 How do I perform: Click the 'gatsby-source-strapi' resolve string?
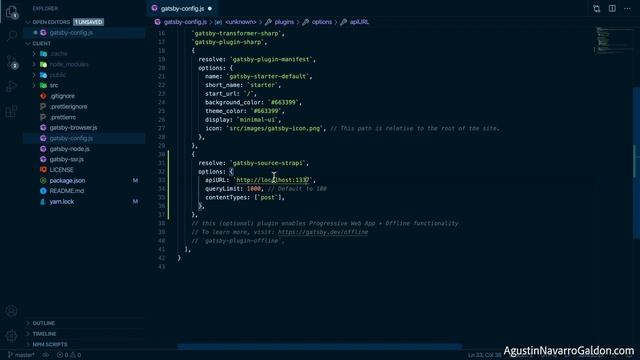point(268,163)
